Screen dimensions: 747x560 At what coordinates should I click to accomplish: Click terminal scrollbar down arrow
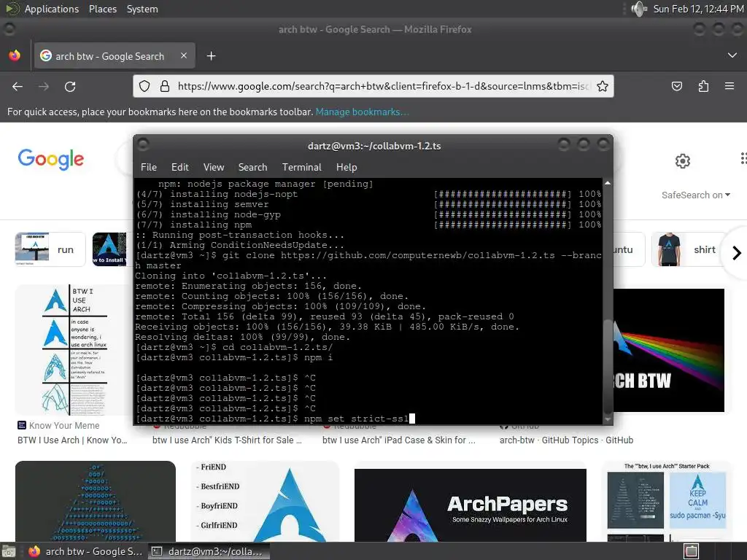point(608,419)
